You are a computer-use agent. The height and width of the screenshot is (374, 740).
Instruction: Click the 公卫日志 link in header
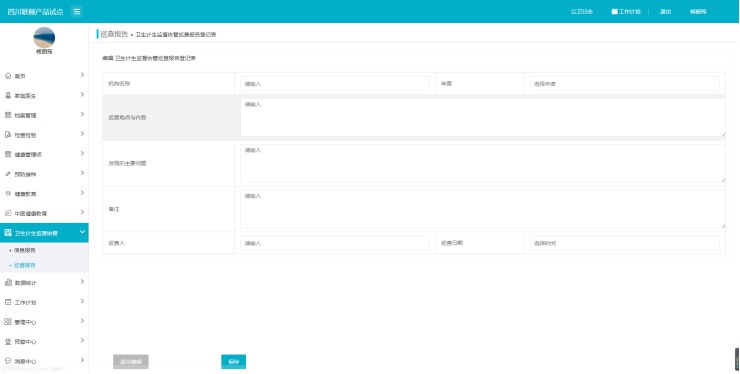(x=581, y=12)
